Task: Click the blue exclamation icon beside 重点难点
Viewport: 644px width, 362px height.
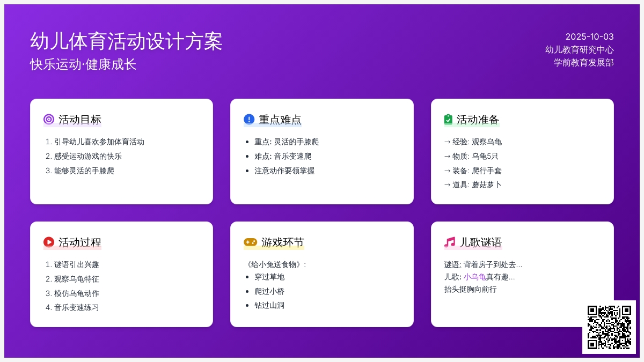Action: (249, 119)
